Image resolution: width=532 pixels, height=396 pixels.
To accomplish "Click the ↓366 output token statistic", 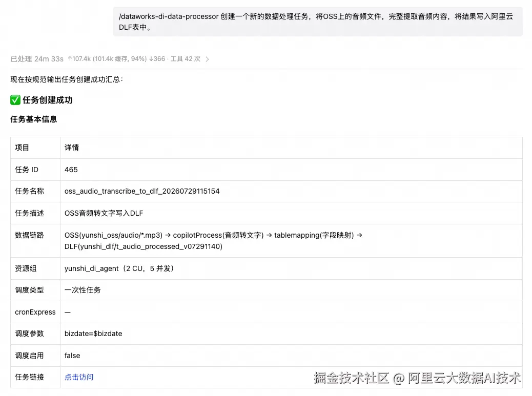I will tap(157, 59).
